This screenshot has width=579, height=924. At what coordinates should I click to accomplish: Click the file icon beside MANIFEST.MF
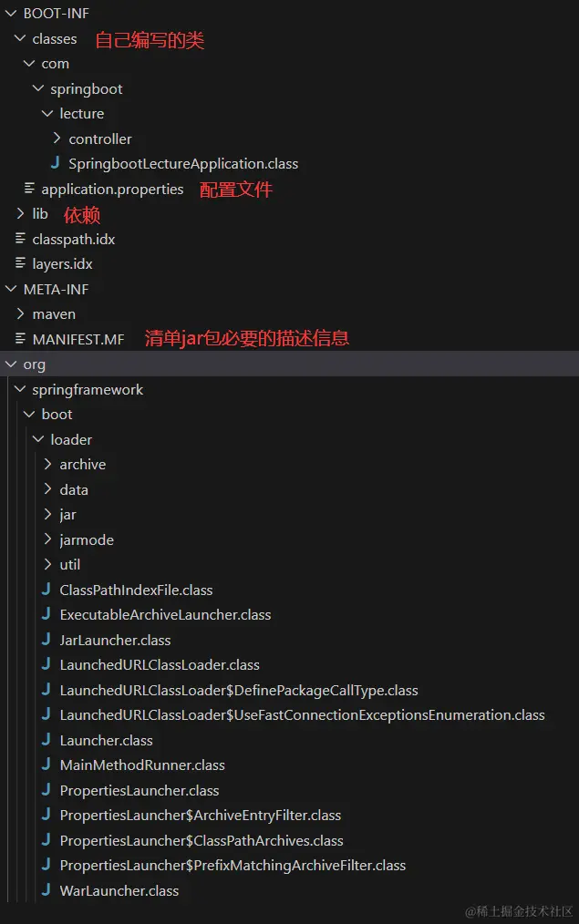20,338
